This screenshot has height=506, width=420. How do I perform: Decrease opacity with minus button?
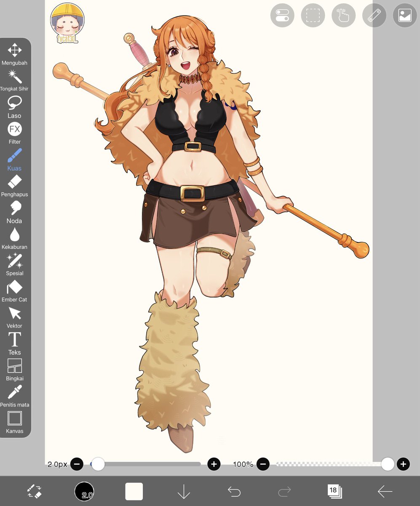[x=262, y=464]
